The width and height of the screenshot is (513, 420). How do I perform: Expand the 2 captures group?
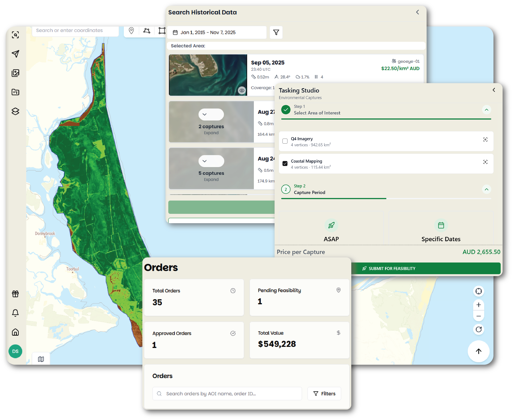(x=211, y=114)
